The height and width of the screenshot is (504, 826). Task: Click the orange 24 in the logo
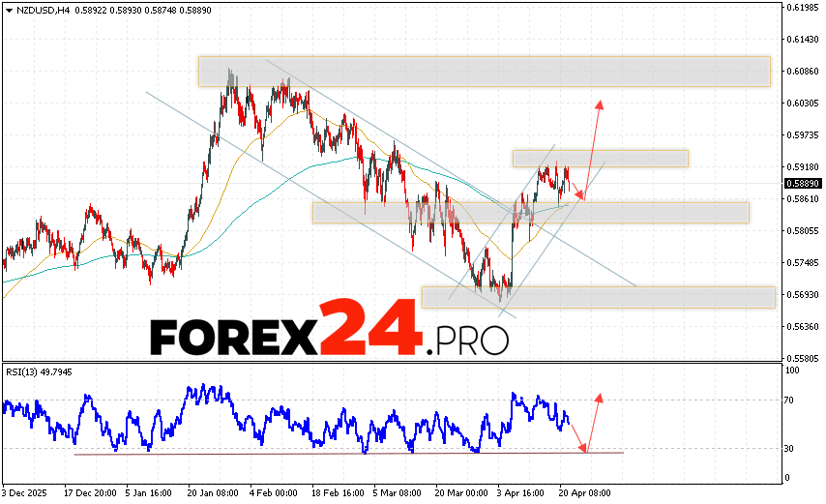tap(370, 330)
